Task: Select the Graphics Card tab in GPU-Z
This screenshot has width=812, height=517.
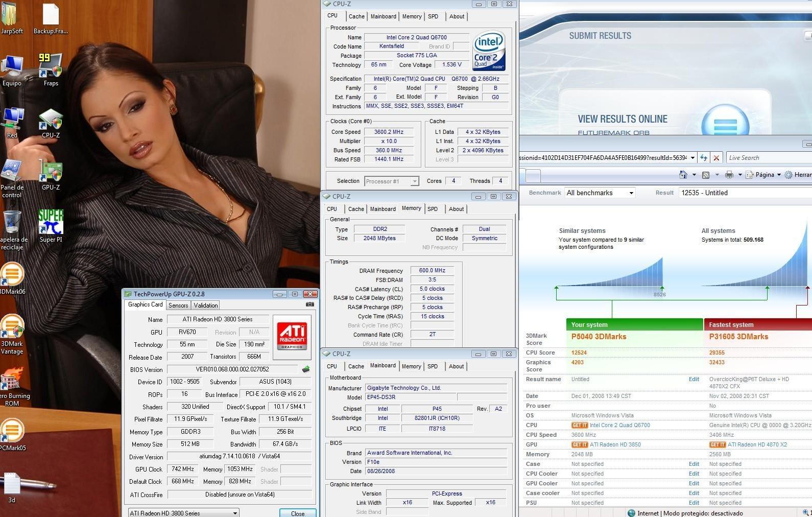Action: [x=145, y=304]
